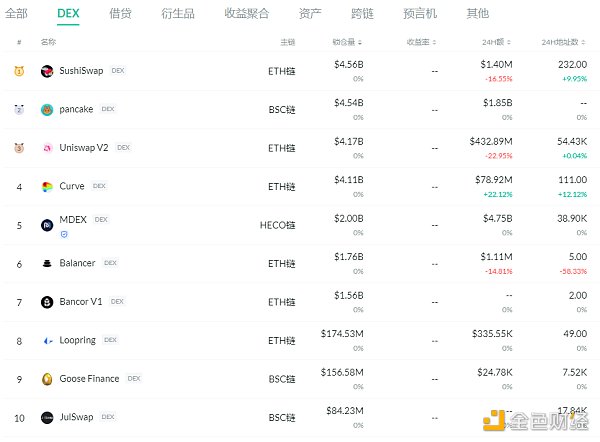Click the DEX tag beside Uniswap V2
This screenshot has width=600, height=442.
click(123, 148)
